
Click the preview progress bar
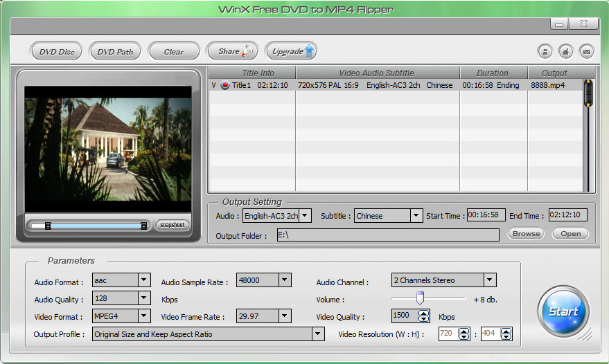click(89, 226)
